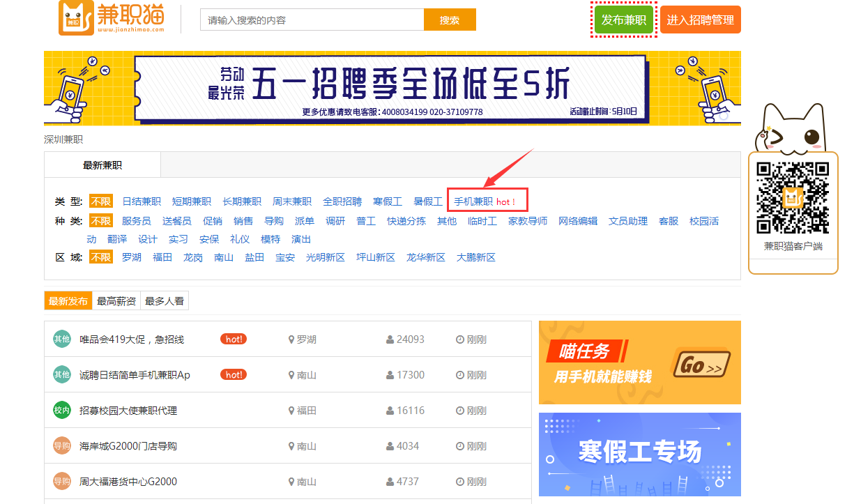Select 不限 in the 区域 filter row

click(x=100, y=257)
